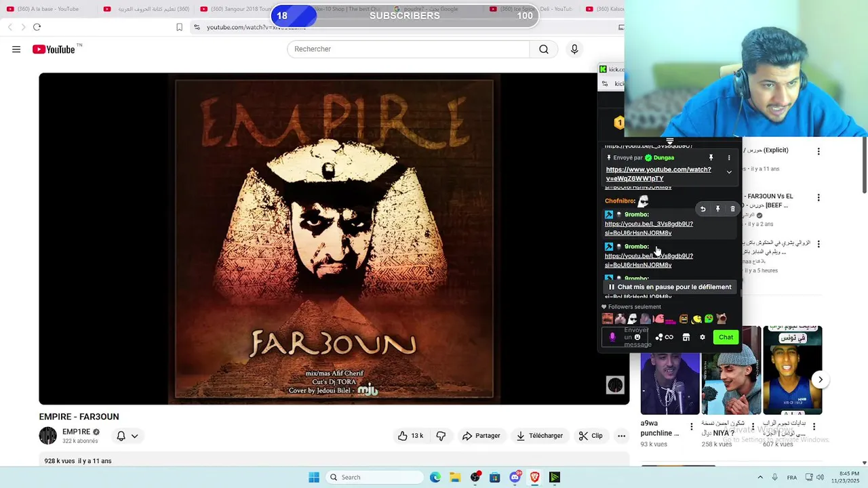This screenshot has width=868, height=488.
Task: Open options for the a9wa punchline video
Action: click(691, 426)
